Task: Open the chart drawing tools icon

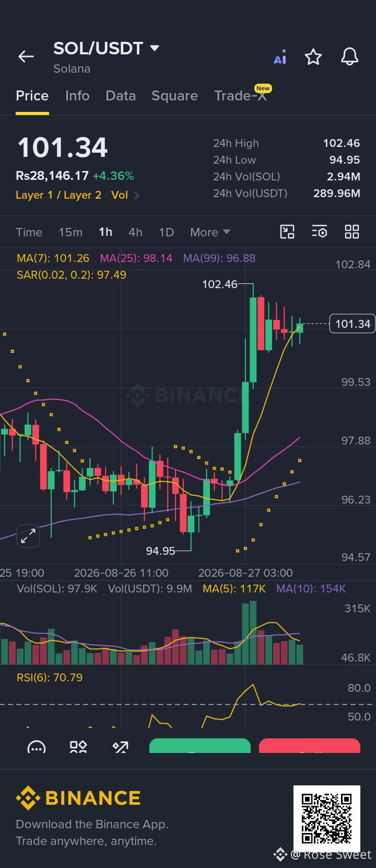Action: pyautogui.click(x=287, y=232)
